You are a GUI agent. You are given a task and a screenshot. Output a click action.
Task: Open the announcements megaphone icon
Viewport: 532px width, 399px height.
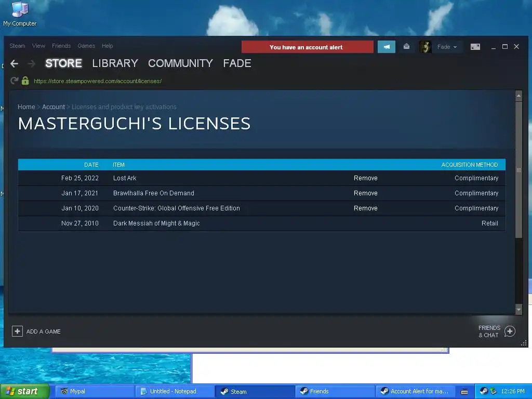click(x=387, y=47)
